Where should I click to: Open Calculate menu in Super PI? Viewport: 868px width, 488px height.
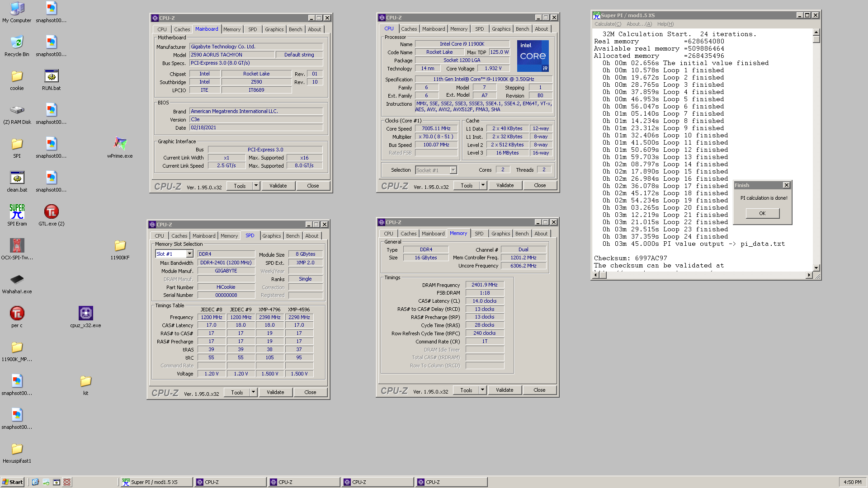pyautogui.click(x=608, y=24)
